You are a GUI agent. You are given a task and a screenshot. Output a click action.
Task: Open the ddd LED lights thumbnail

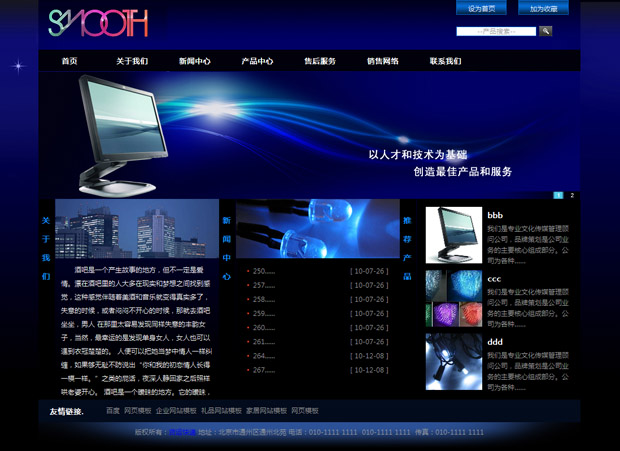(453, 361)
